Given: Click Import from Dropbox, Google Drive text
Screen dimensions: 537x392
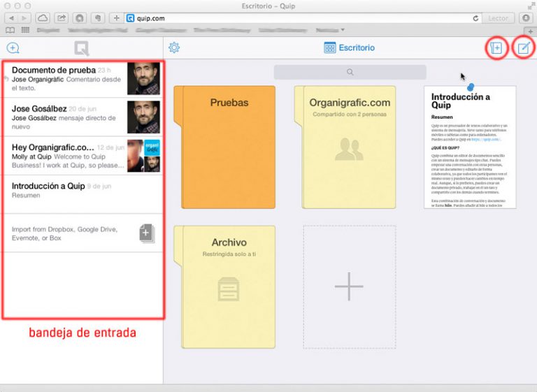Looking at the screenshot, I should coord(65,233).
